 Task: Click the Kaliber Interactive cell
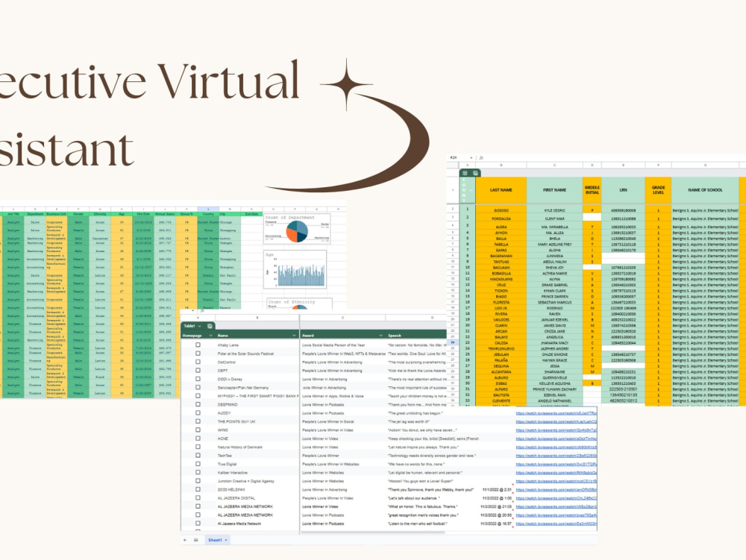(257, 473)
